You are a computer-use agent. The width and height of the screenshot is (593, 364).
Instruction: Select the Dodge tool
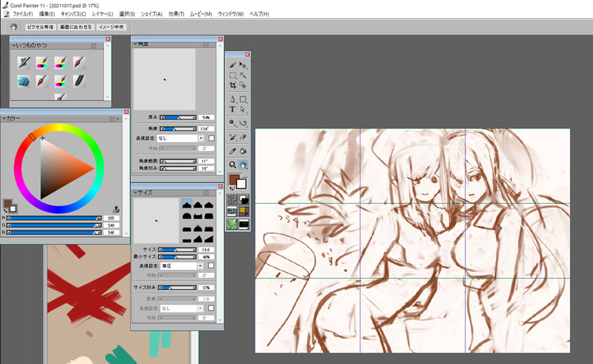(x=233, y=123)
